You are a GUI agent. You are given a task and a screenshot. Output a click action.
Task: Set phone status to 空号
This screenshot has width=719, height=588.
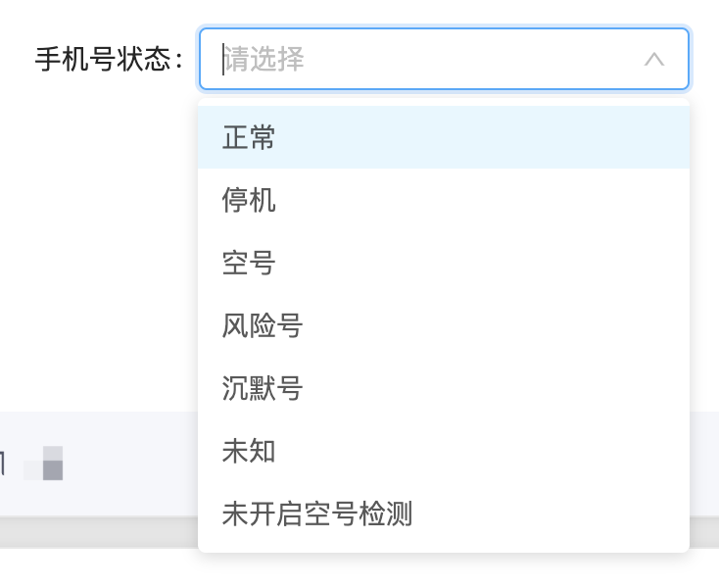coord(444,263)
